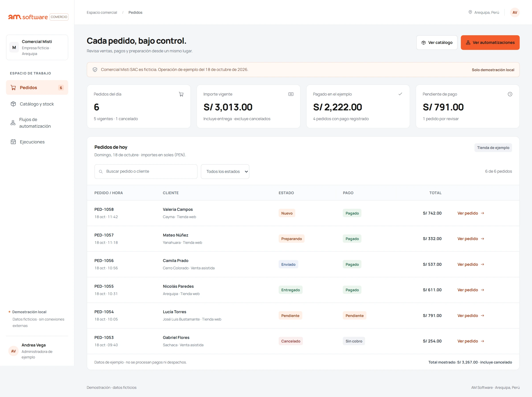Open Ver pedido for PED-1057
The height and width of the screenshot is (397, 532).
click(x=471, y=239)
